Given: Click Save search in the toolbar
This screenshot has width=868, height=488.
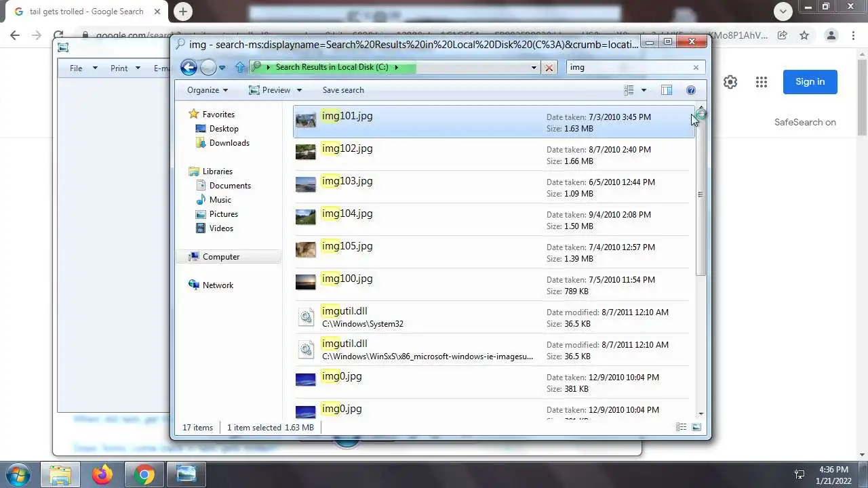Looking at the screenshot, I should click(343, 90).
